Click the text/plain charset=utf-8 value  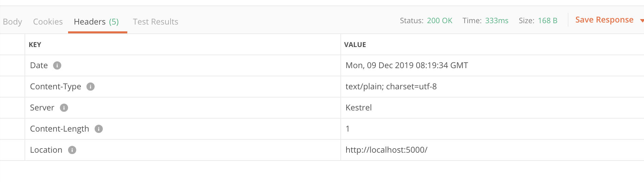(x=391, y=87)
